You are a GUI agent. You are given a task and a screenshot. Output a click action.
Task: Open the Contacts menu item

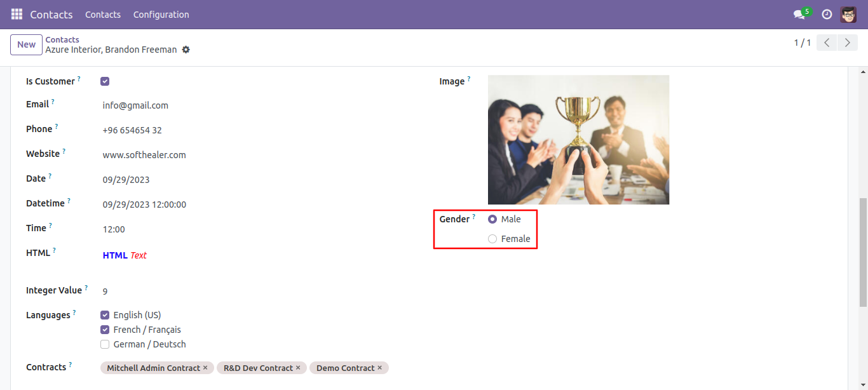(x=103, y=14)
